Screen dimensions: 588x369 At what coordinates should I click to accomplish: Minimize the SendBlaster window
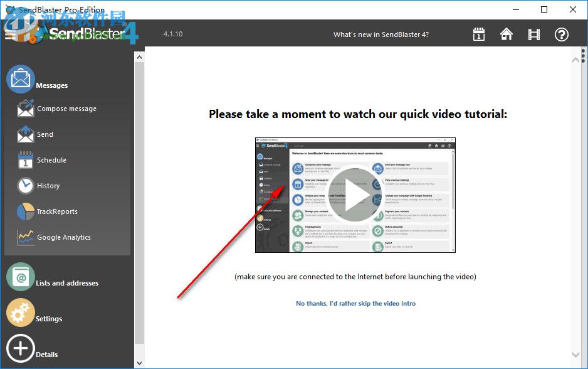[516, 9]
